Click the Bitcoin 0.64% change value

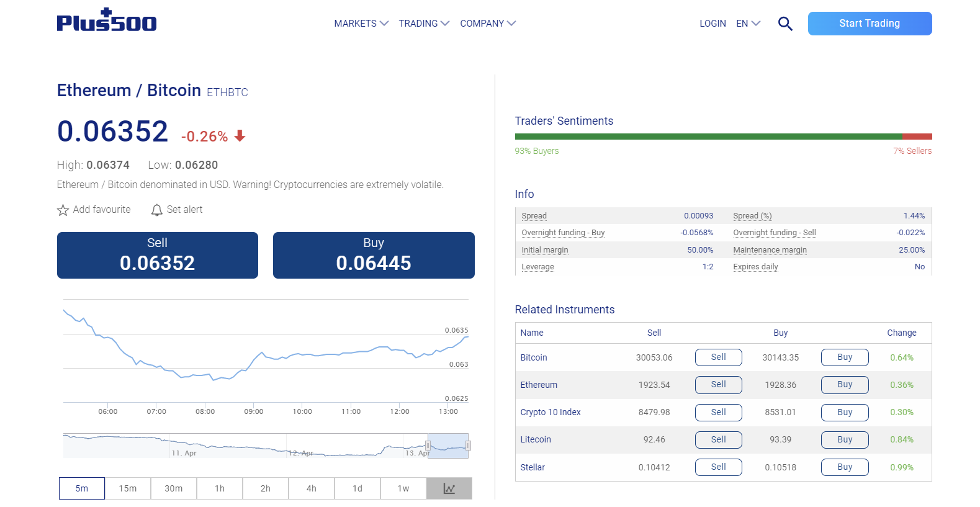[x=902, y=357]
